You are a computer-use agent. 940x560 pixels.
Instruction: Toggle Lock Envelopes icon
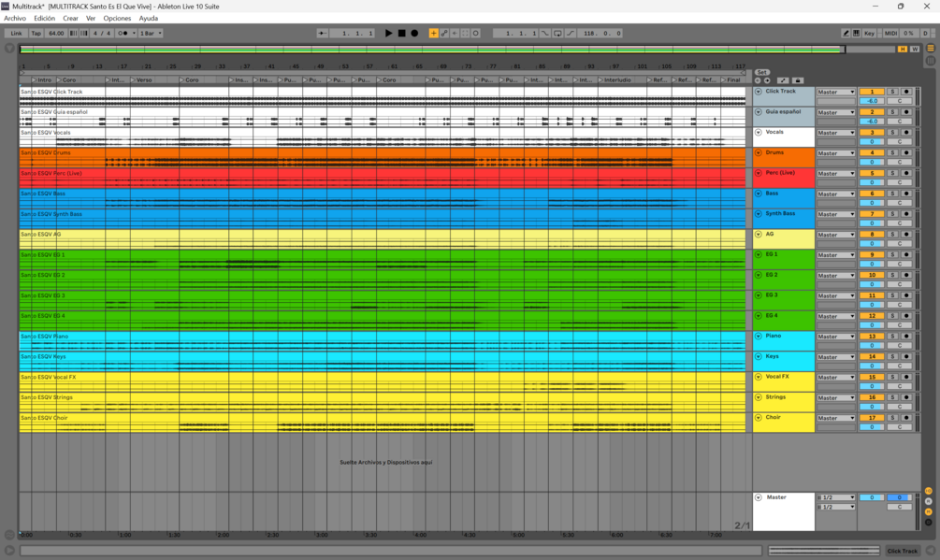(798, 80)
